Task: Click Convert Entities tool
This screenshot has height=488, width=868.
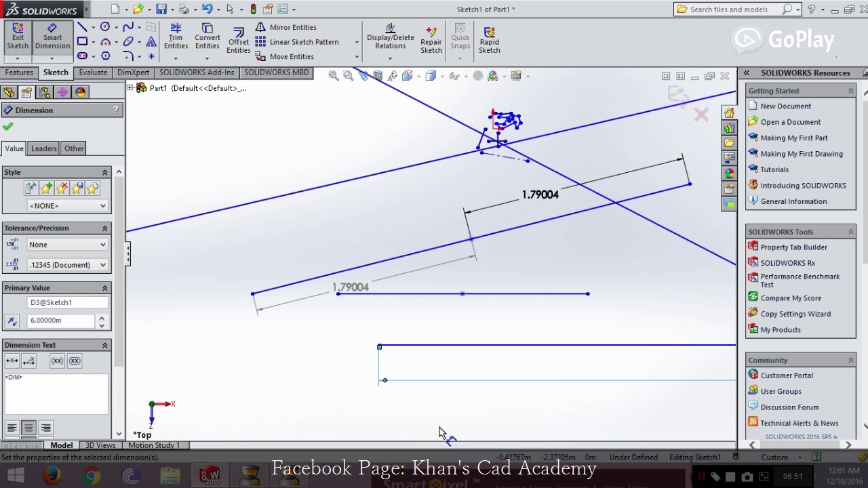Action: click(208, 37)
